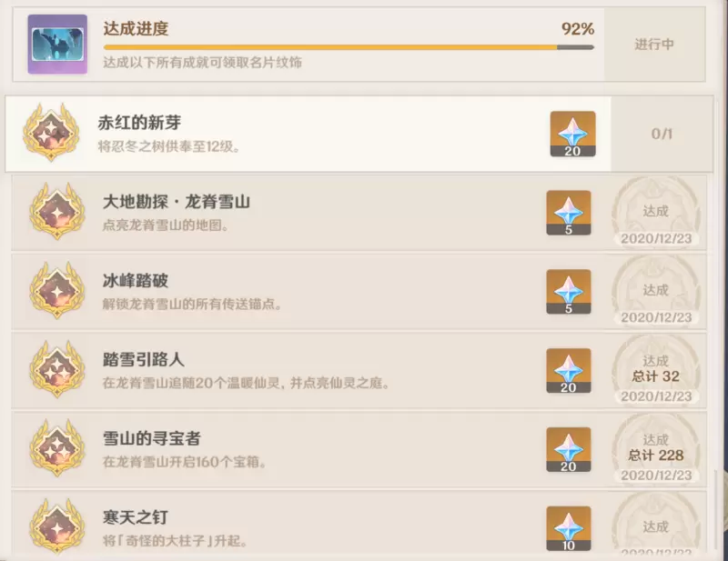Image resolution: width=728 pixels, height=561 pixels.
Task: Click the 0/1 progress counter
Action: coord(662,134)
